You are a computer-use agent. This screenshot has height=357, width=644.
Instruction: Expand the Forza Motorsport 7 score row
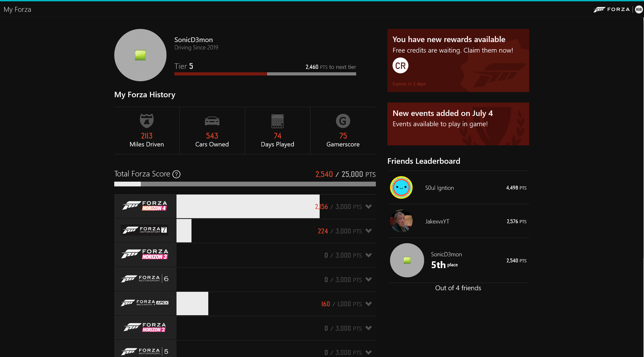[x=369, y=231]
